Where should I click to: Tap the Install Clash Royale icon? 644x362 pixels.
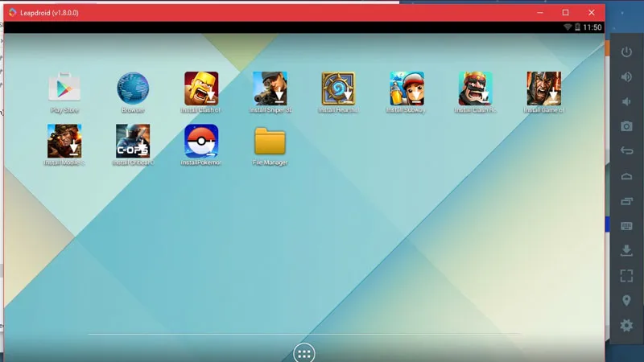475,88
